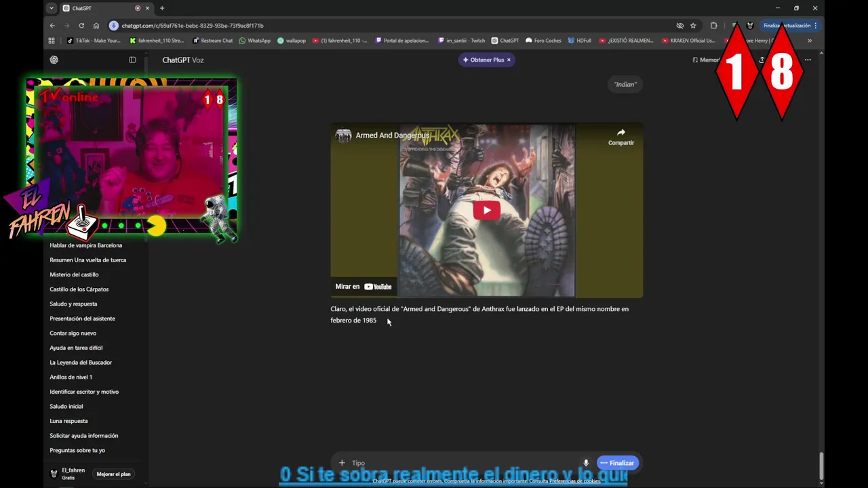Click Mirar en YouTube link
The image size is (868, 488).
pos(363,287)
